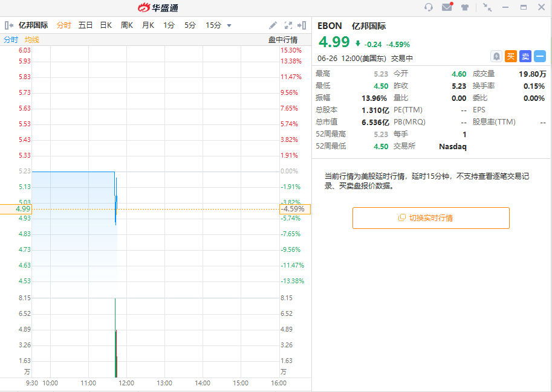Click the 今开 4.60 value
Image resolution: width=552 pixels, height=392 pixels.
click(x=459, y=74)
